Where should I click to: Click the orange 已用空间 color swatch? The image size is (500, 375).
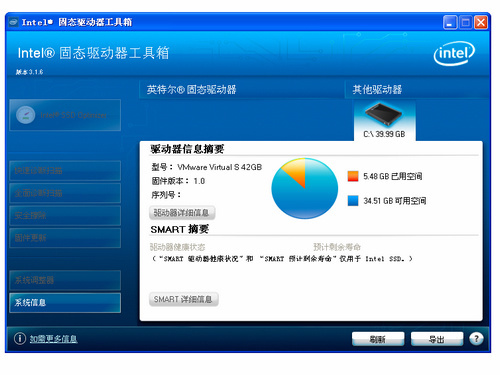tap(353, 176)
